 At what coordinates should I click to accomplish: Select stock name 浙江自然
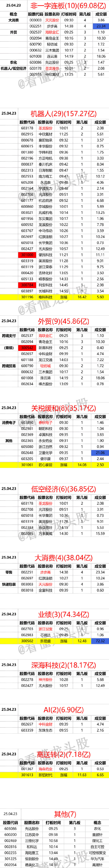45,447
